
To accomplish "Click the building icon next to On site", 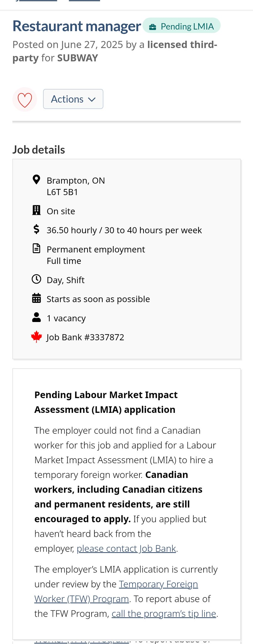I will [x=37, y=210].
